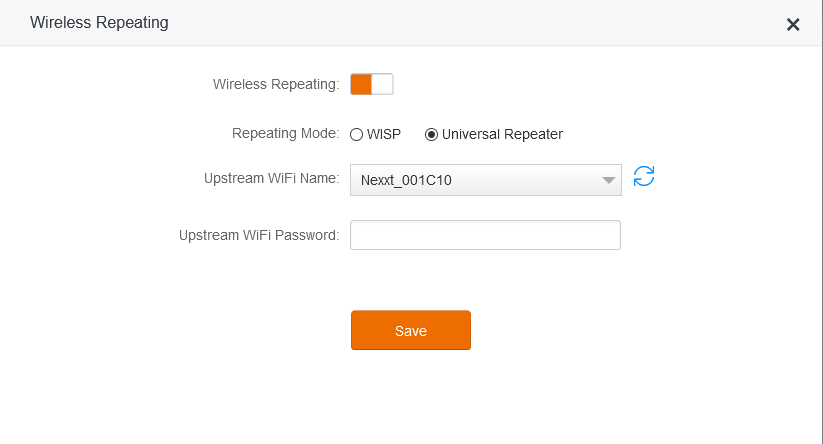The width and height of the screenshot is (823, 444).
Task: Choose the Universal Repeater radio button
Action: 431,135
